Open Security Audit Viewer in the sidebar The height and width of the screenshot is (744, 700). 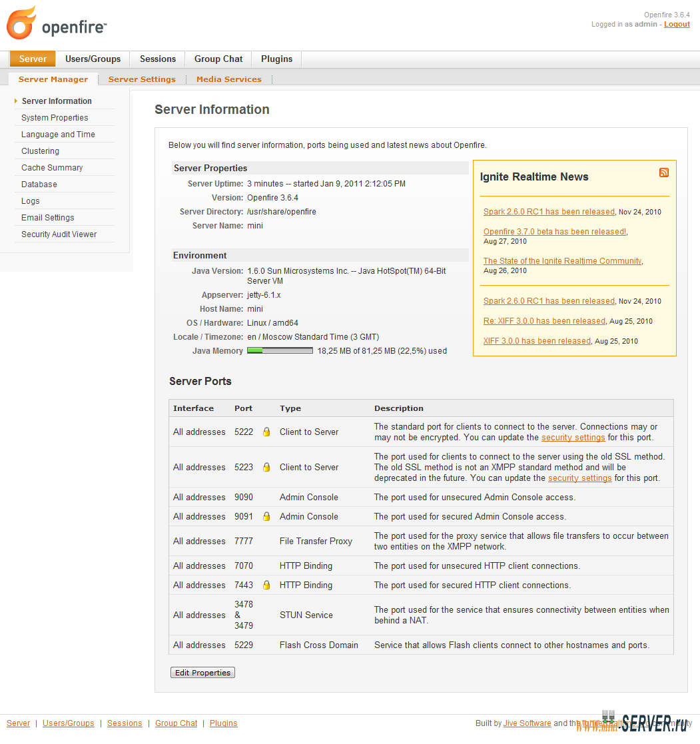(59, 234)
